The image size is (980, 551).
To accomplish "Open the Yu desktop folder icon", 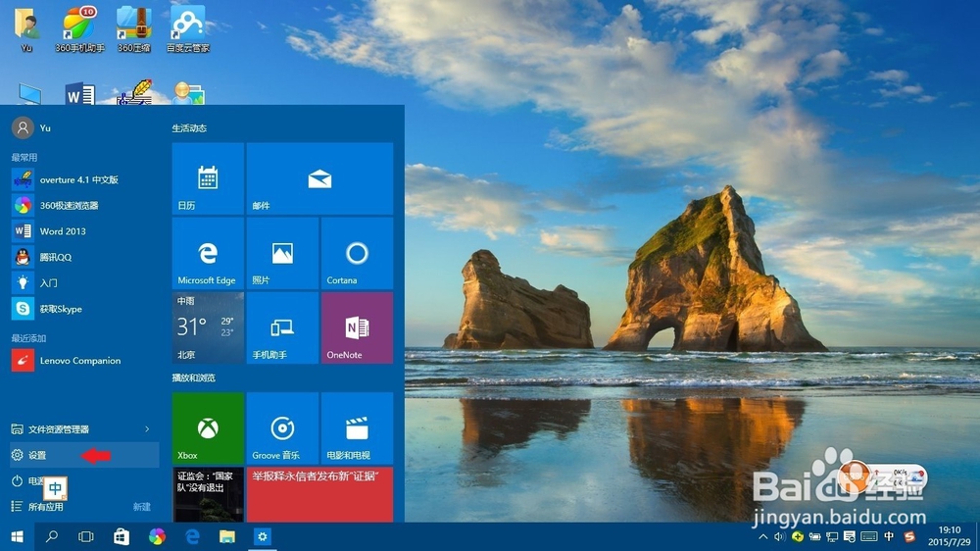I will pos(26,28).
